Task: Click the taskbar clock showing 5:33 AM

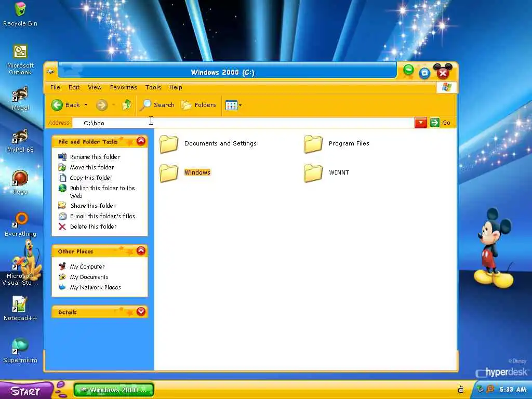Action: coord(512,390)
